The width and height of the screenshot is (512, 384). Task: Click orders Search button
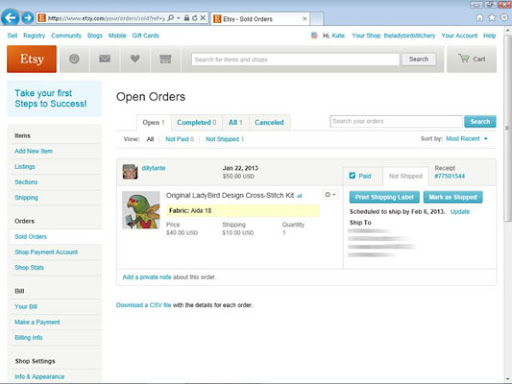click(480, 122)
